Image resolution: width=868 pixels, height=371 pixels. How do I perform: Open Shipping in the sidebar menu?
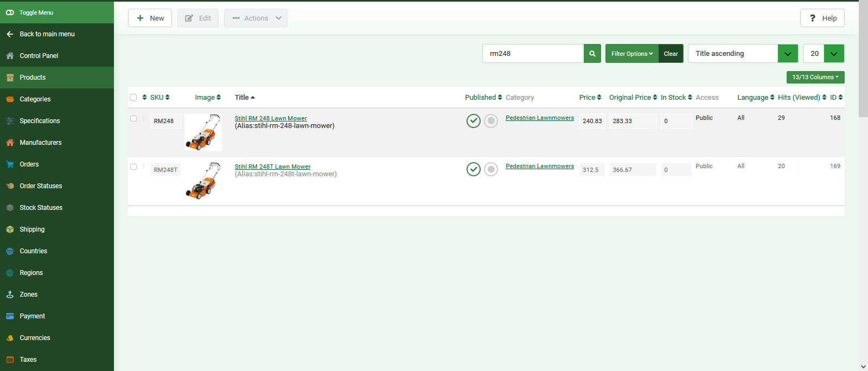(x=57, y=229)
